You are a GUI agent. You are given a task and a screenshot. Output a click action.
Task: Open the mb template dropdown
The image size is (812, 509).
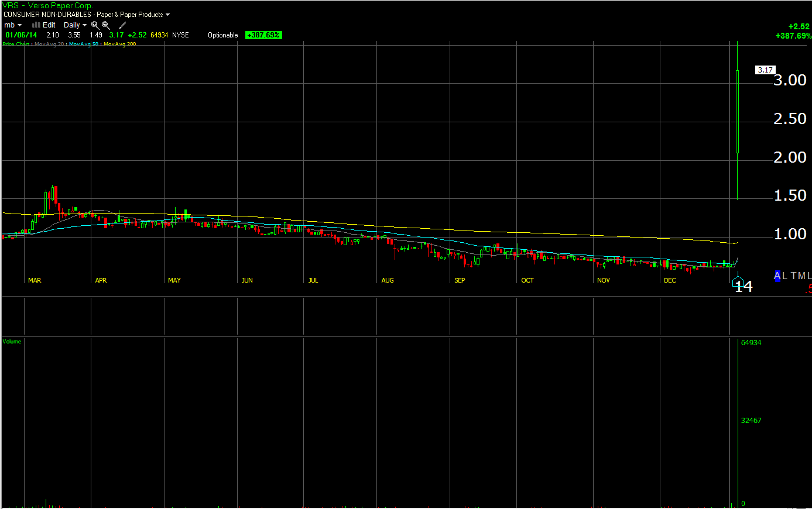[13, 25]
